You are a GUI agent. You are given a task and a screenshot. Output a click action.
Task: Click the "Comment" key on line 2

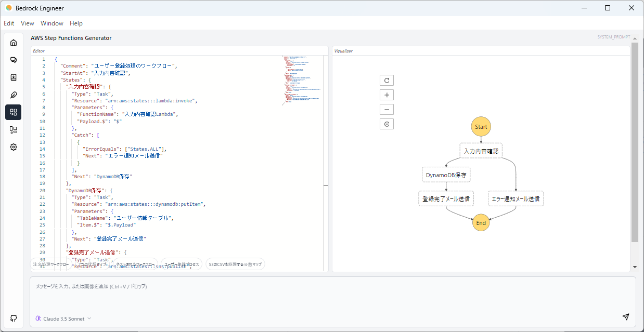[74, 66]
